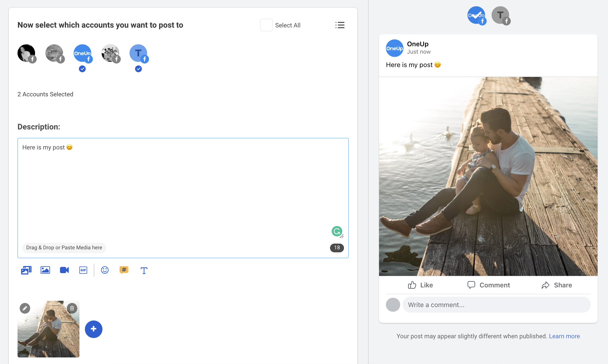This screenshot has height=364, width=608.
Task: Select the hashtag suggestion icon
Action: [x=124, y=270]
